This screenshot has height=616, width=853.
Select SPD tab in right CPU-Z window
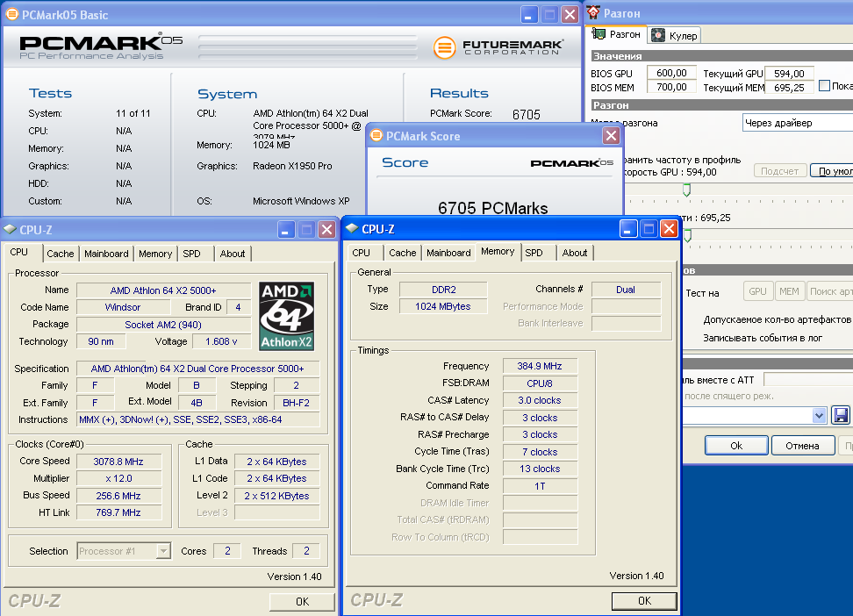tap(534, 253)
